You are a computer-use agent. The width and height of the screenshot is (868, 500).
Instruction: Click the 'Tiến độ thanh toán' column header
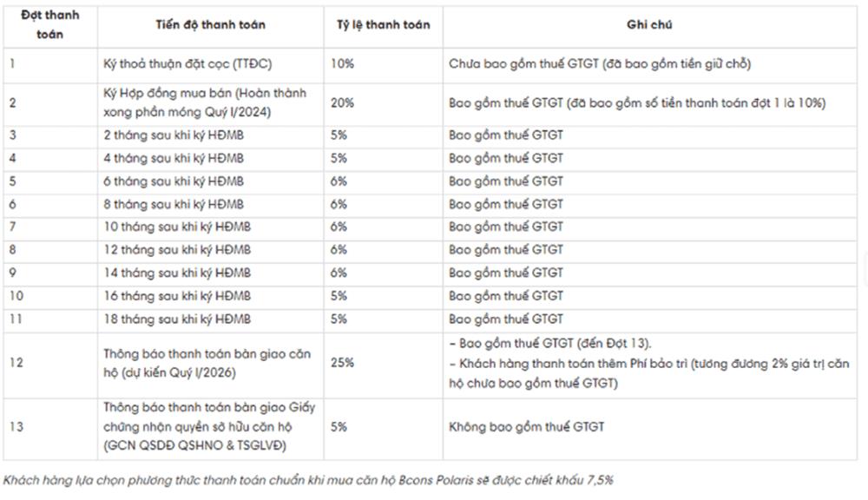coord(210,25)
